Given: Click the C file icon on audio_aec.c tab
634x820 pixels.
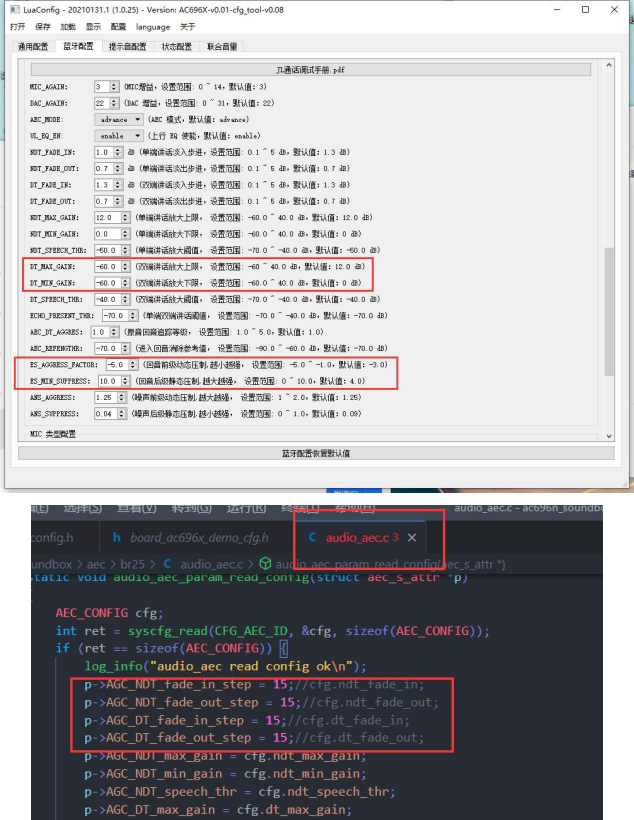Looking at the screenshot, I should (x=312, y=538).
